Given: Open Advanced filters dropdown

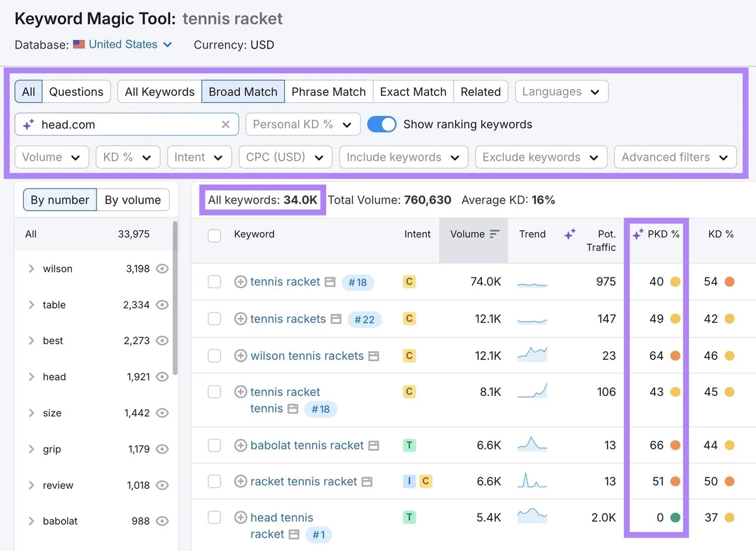Looking at the screenshot, I should 675,157.
